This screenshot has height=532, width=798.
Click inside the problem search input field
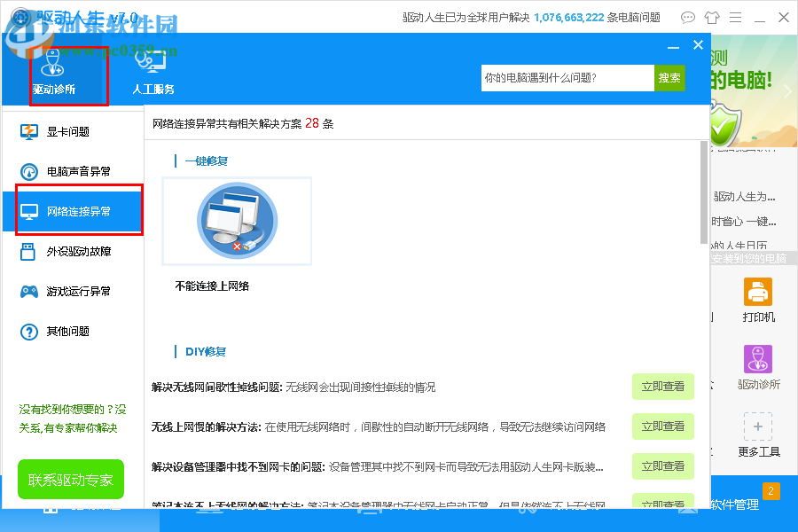coord(567,78)
